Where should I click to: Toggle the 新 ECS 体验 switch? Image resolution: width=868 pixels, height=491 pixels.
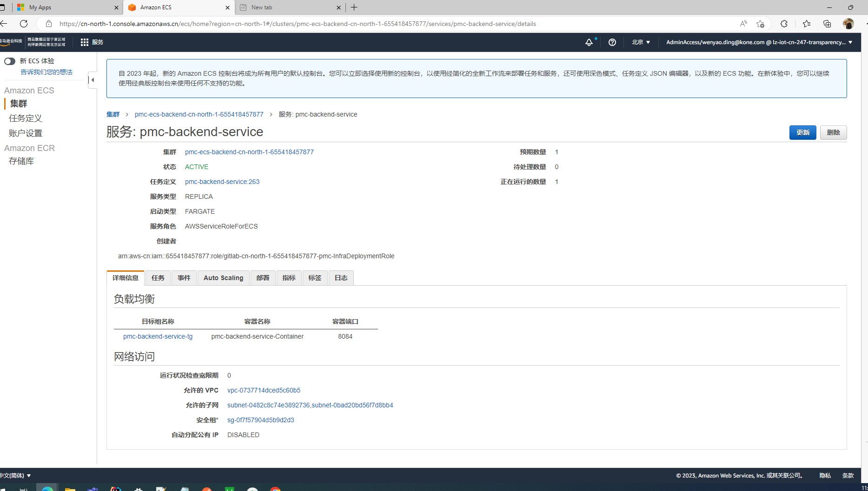(10, 61)
